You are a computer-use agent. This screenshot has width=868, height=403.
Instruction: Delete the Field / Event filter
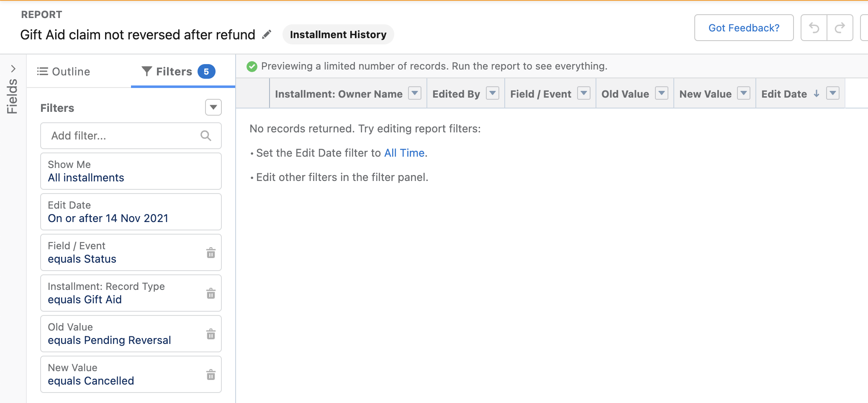tap(211, 253)
